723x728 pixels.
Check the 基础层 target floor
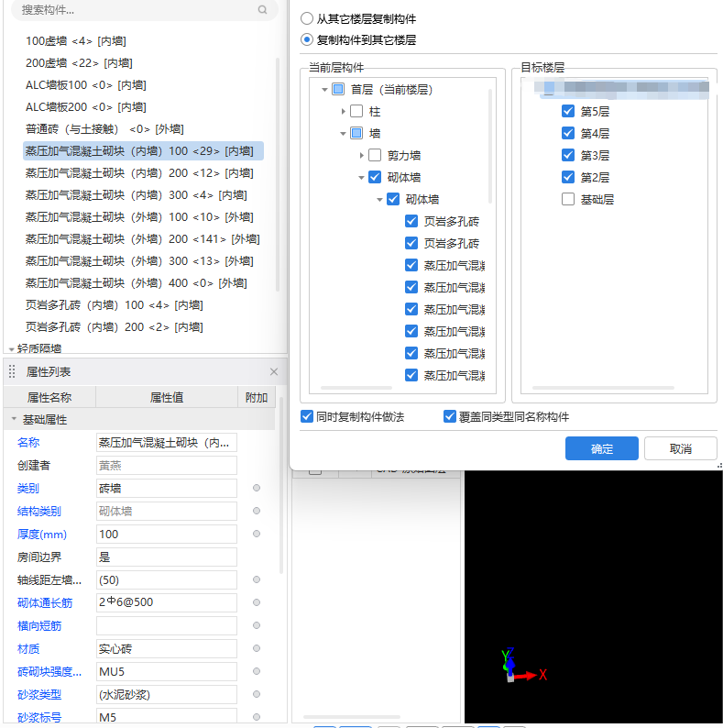[568, 199]
